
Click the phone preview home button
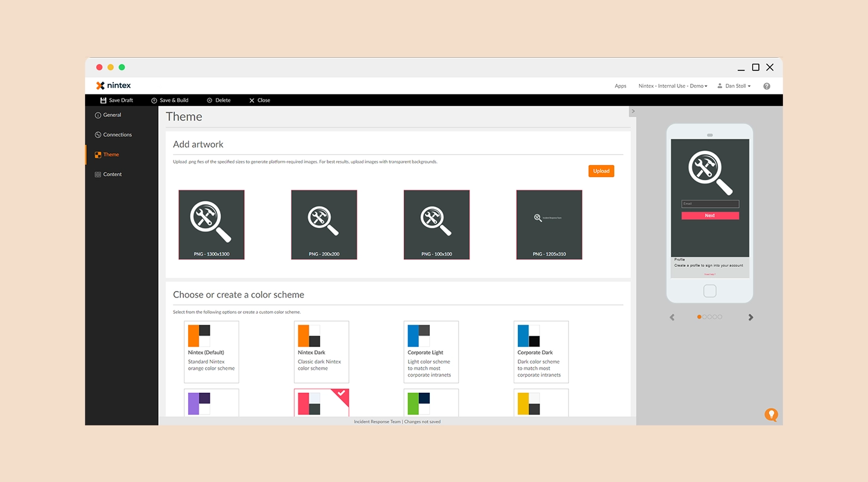pos(710,291)
